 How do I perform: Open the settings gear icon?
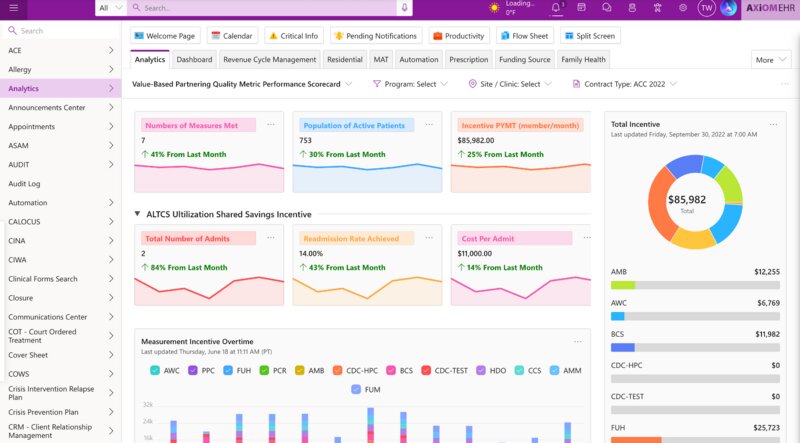point(683,8)
